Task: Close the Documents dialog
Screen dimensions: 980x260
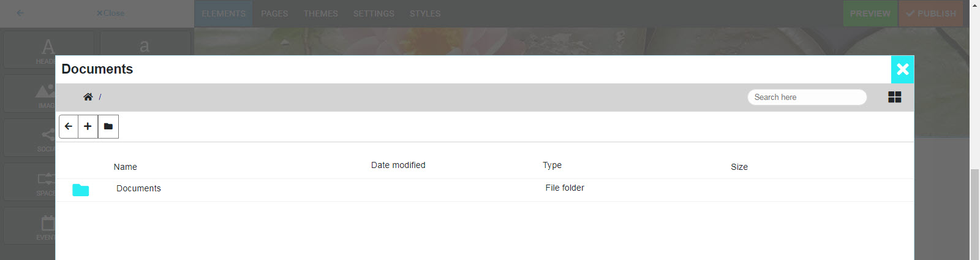Action: click(902, 69)
